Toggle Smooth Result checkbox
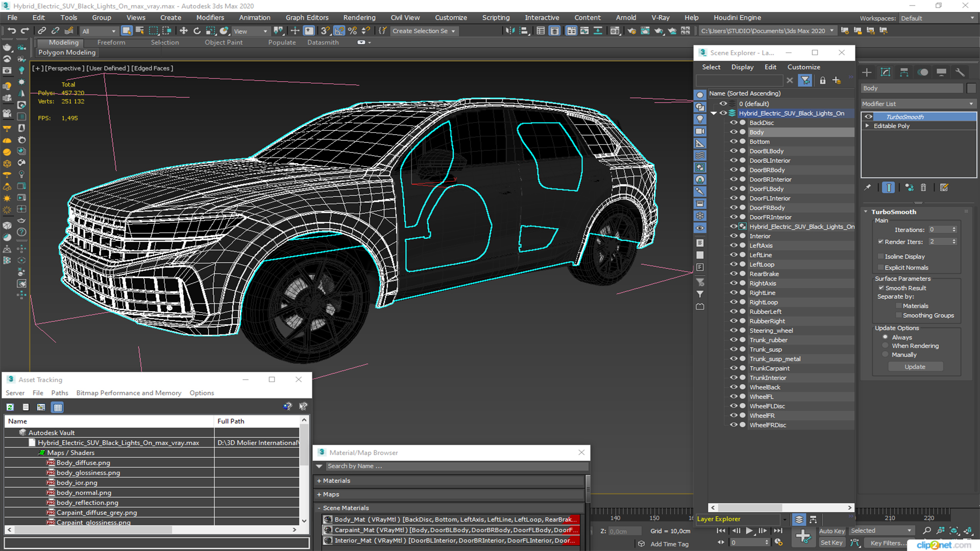This screenshot has width=980, height=551. click(881, 288)
